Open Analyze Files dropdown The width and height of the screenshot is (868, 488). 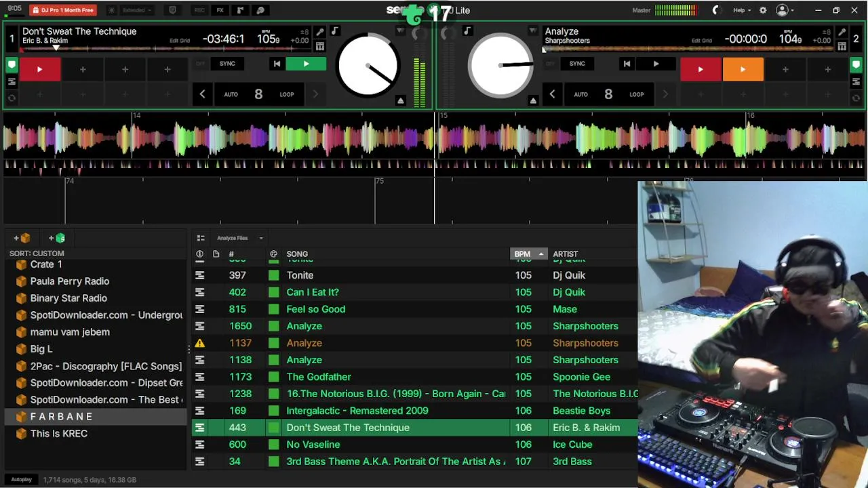click(239, 238)
